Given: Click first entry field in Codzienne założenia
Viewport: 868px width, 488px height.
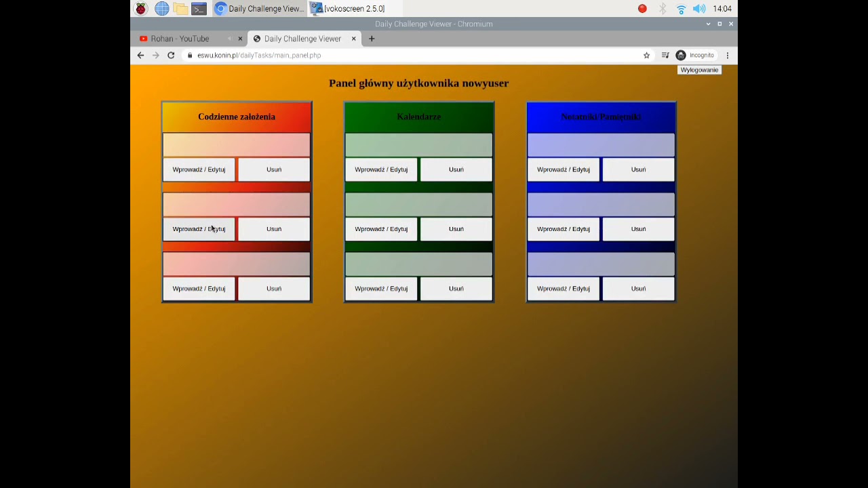Looking at the screenshot, I should tap(237, 144).
